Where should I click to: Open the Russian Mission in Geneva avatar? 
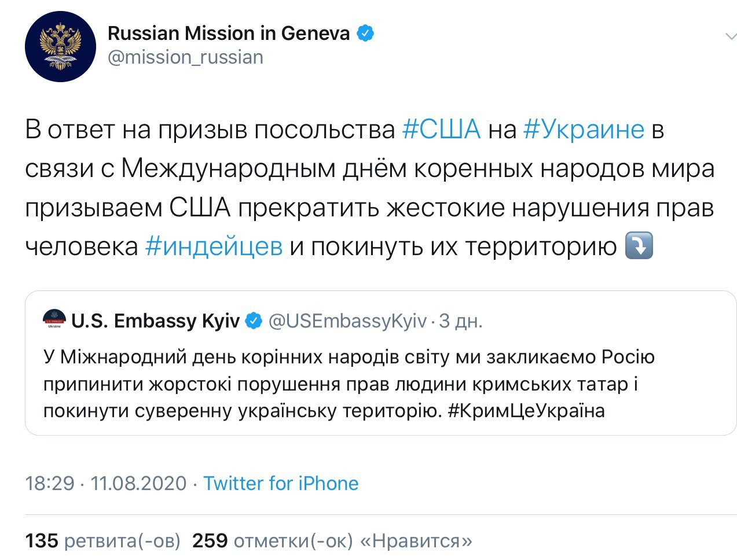click(x=60, y=46)
